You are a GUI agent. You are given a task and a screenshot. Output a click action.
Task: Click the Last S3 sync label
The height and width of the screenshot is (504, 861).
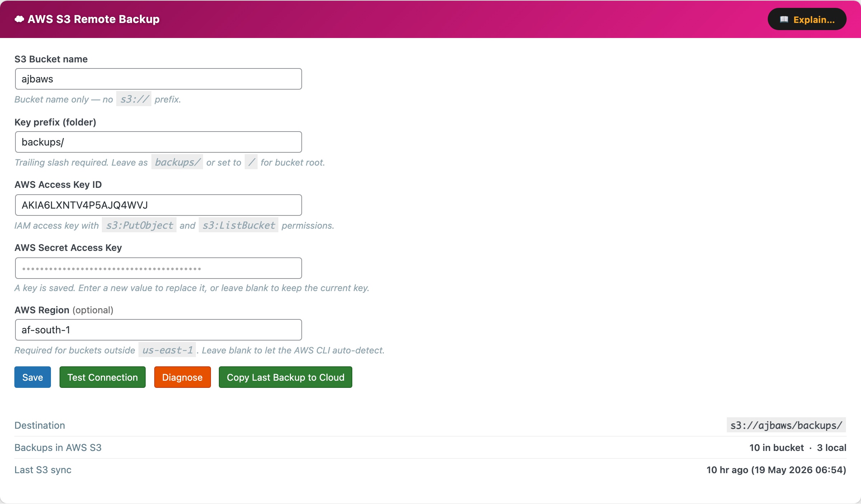(43, 470)
